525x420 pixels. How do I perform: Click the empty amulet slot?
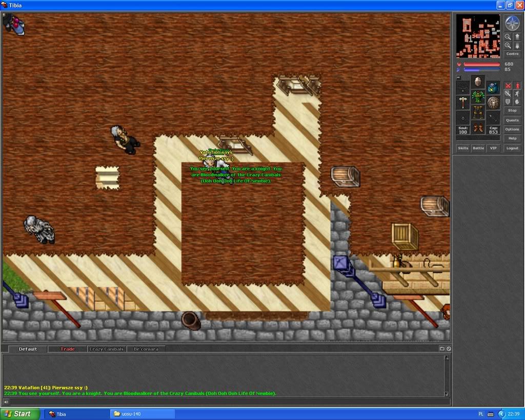[x=463, y=88]
